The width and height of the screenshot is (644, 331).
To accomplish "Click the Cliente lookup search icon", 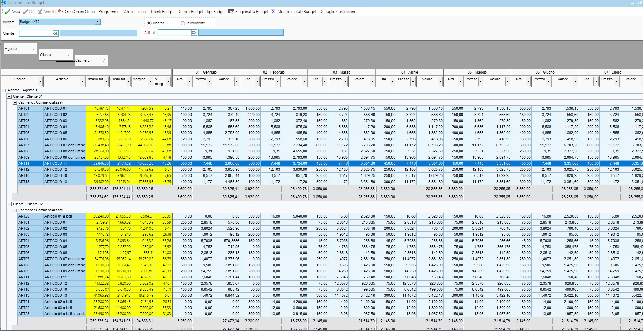I will (55, 33).
